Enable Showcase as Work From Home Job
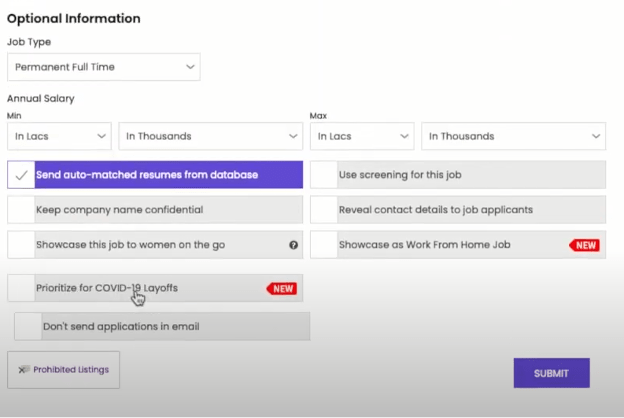The image size is (624, 418). 324,244
